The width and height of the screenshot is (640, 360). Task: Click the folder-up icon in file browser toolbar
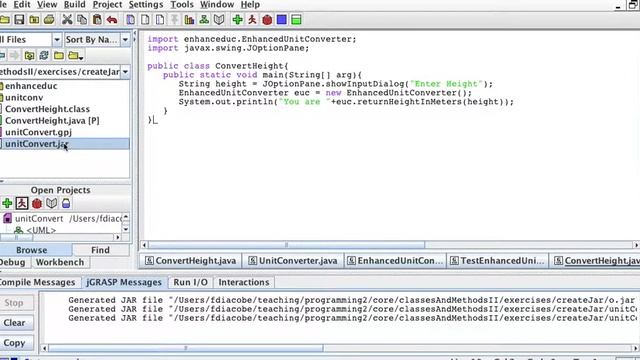tap(29, 55)
